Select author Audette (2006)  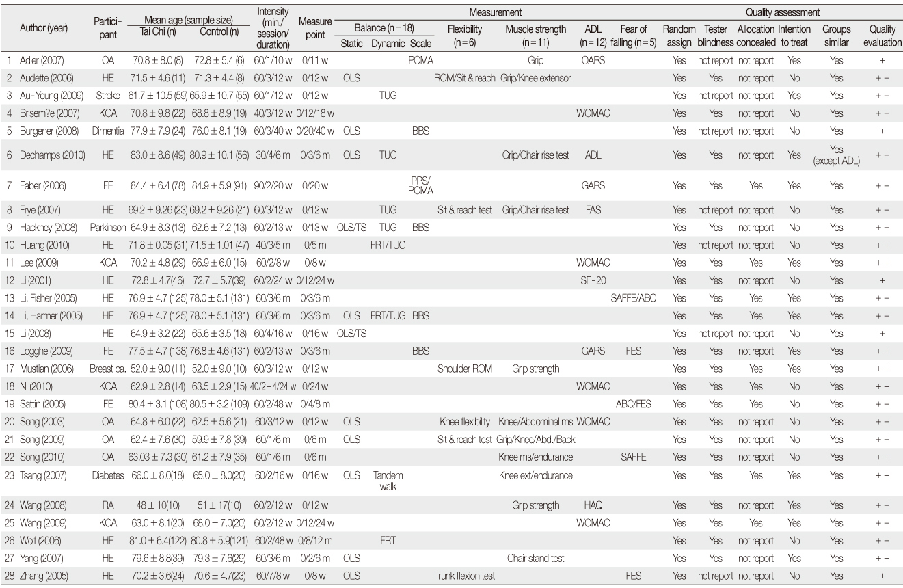[x=46, y=78]
